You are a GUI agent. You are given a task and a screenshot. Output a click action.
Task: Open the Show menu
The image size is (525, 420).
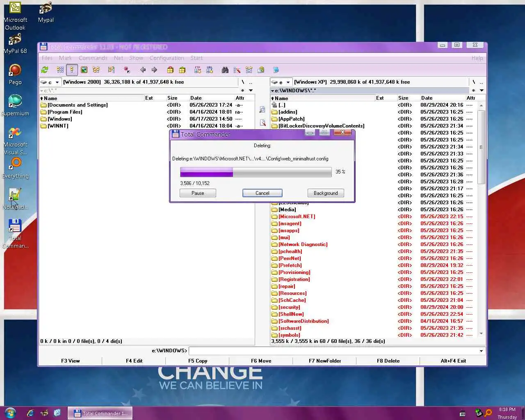(x=136, y=58)
